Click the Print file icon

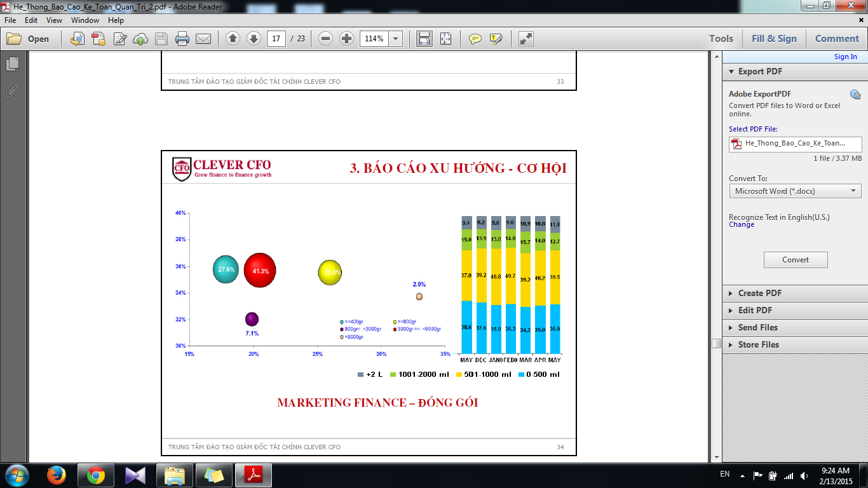tap(182, 39)
